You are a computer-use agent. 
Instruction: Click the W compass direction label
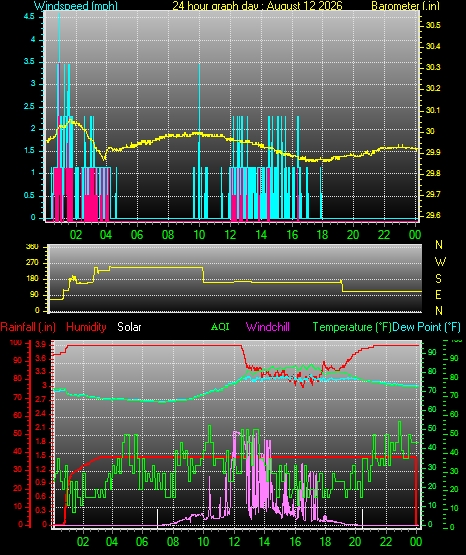pyautogui.click(x=440, y=262)
